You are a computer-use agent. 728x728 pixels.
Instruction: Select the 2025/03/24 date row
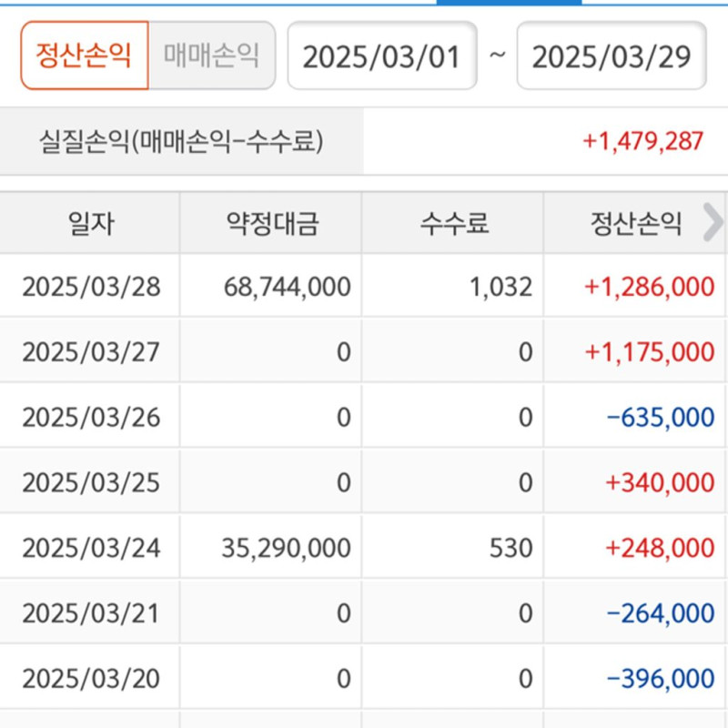pos(91,548)
